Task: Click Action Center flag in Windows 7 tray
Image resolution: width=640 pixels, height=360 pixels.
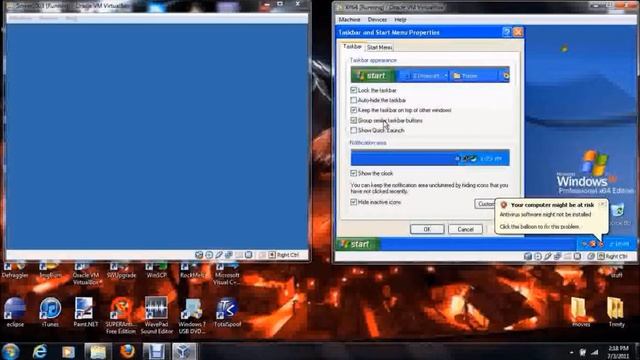Action: 583,352
